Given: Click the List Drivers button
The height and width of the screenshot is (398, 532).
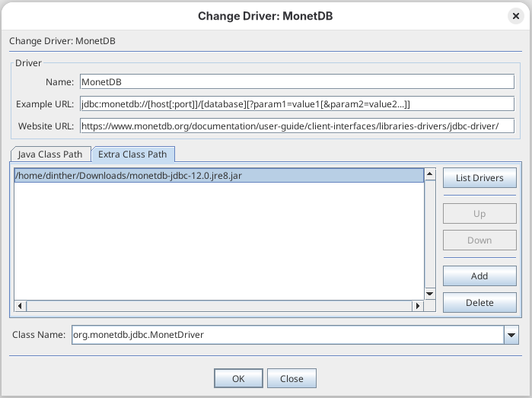Looking at the screenshot, I should 479,178.
